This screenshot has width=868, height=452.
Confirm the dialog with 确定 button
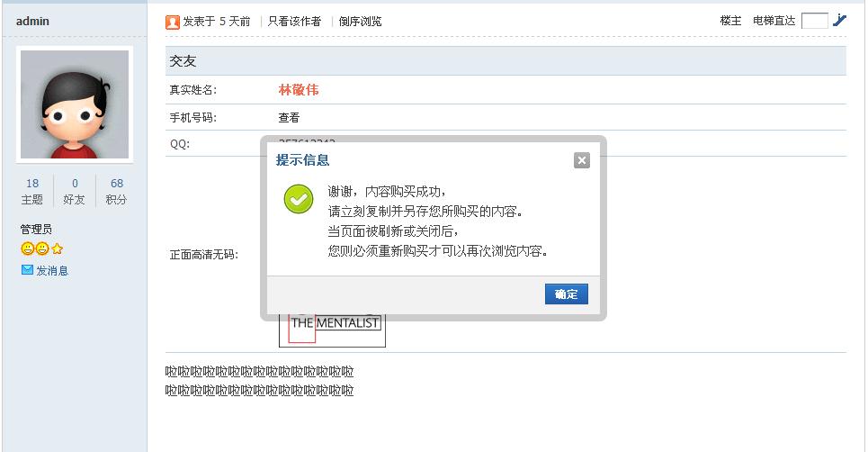pyautogui.click(x=567, y=294)
